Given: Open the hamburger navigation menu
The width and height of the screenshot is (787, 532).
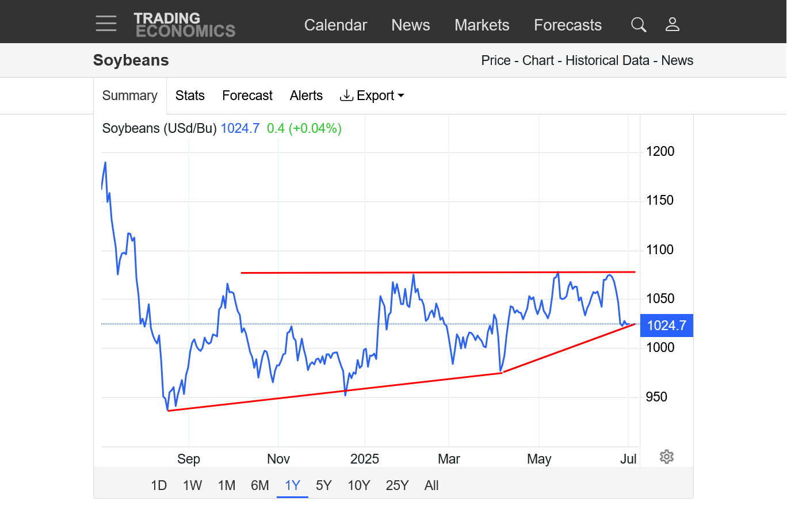Looking at the screenshot, I should tap(106, 24).
